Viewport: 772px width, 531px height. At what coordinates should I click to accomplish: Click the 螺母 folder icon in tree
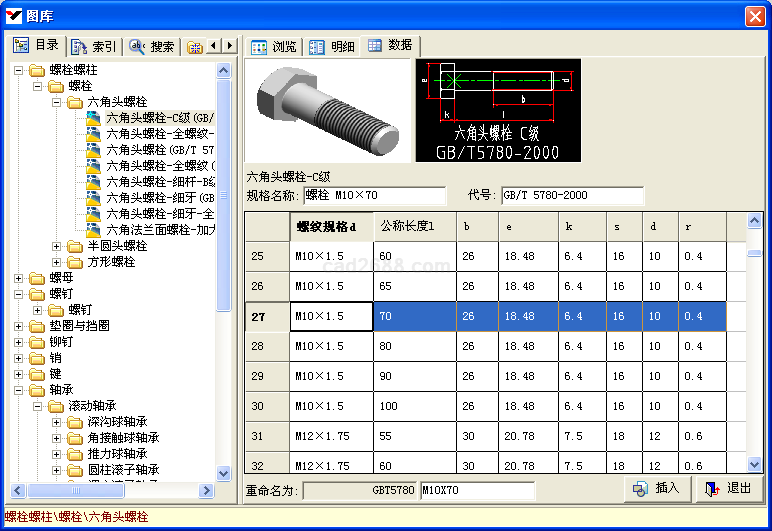click(38, 278)
